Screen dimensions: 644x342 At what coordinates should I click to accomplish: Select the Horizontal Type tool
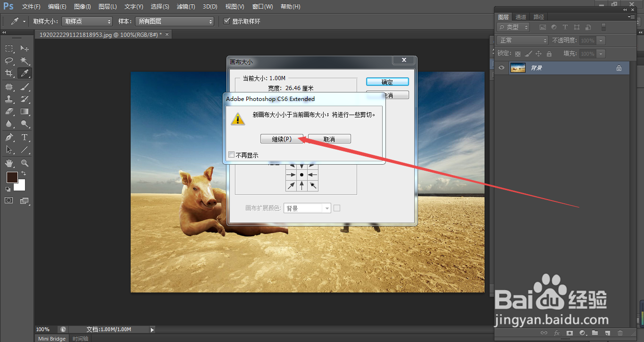point(25,137)
